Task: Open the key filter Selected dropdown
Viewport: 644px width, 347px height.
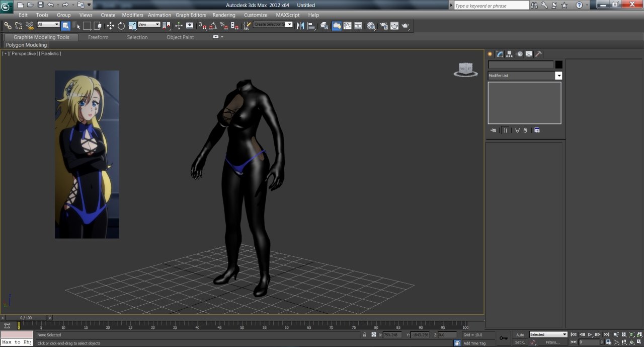Action: pyautogui.click(x=548, y=334)
